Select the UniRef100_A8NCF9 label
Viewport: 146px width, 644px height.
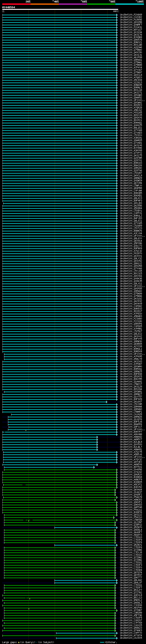click(131, 480)
